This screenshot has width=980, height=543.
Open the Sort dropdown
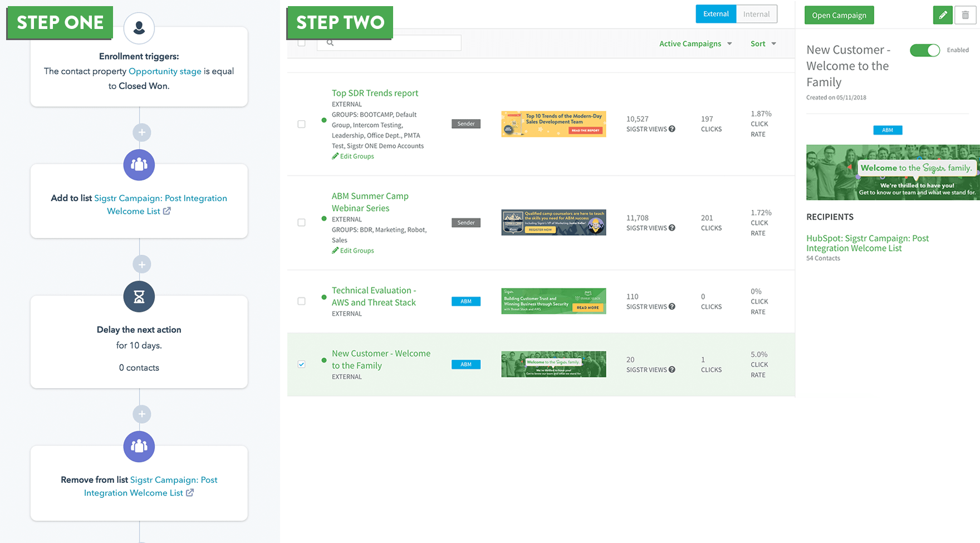(x=763, y=43)
